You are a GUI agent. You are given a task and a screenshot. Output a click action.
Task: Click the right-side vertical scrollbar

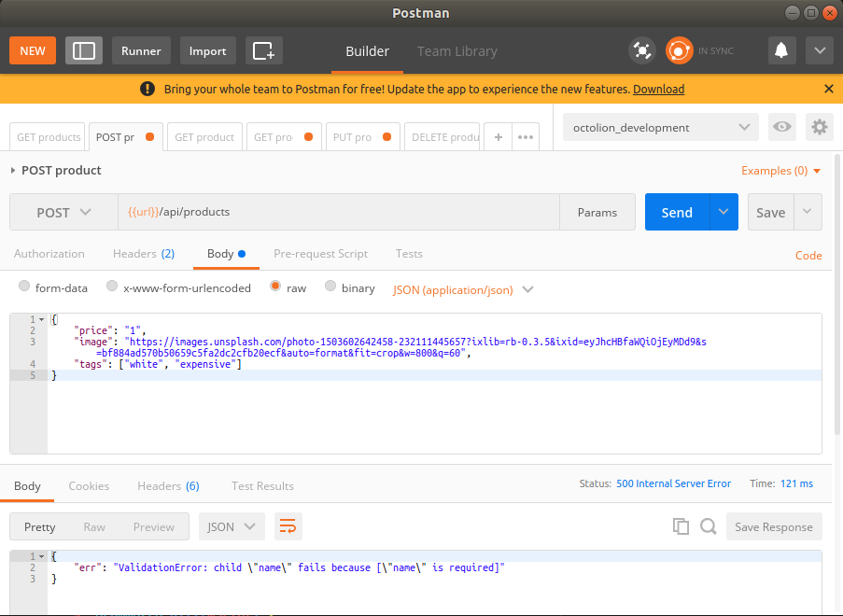pos(837,295)
